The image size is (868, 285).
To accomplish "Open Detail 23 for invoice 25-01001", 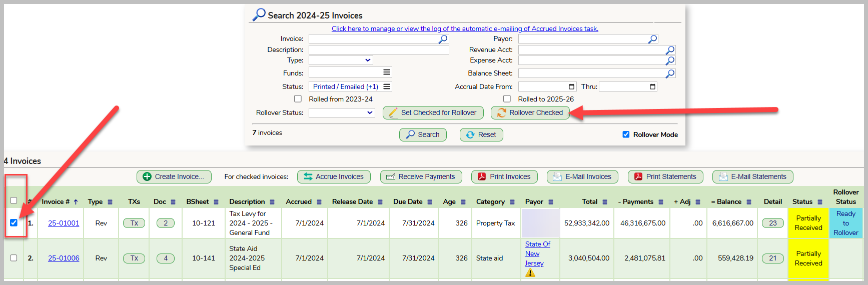I will coord(773,223).
